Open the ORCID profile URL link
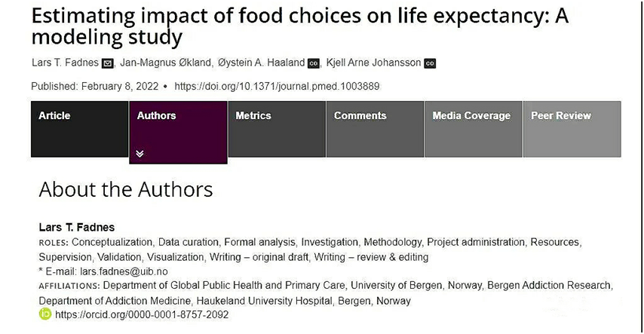Image resolution: width=644 pixels, height=334 pixels. pyautogui.click(x=142, y=314)
